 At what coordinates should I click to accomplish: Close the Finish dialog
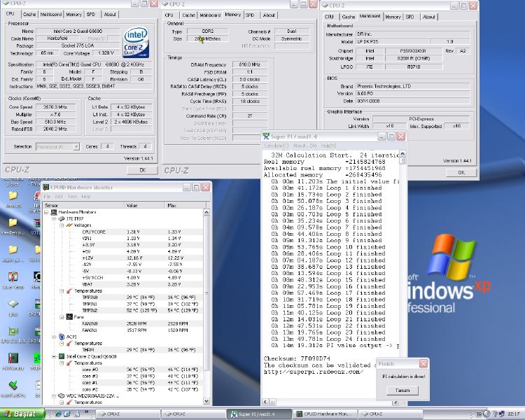point(423,363)
